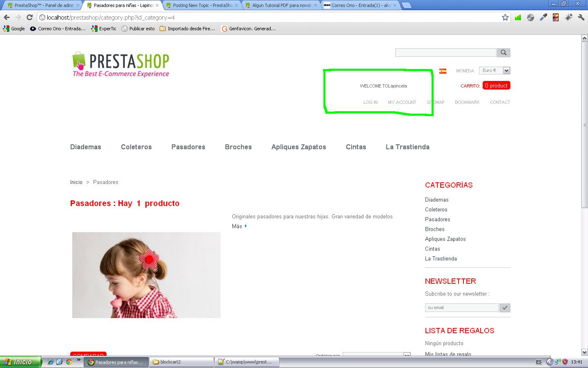Open La Trastienda in main menu

coord(408,147)
